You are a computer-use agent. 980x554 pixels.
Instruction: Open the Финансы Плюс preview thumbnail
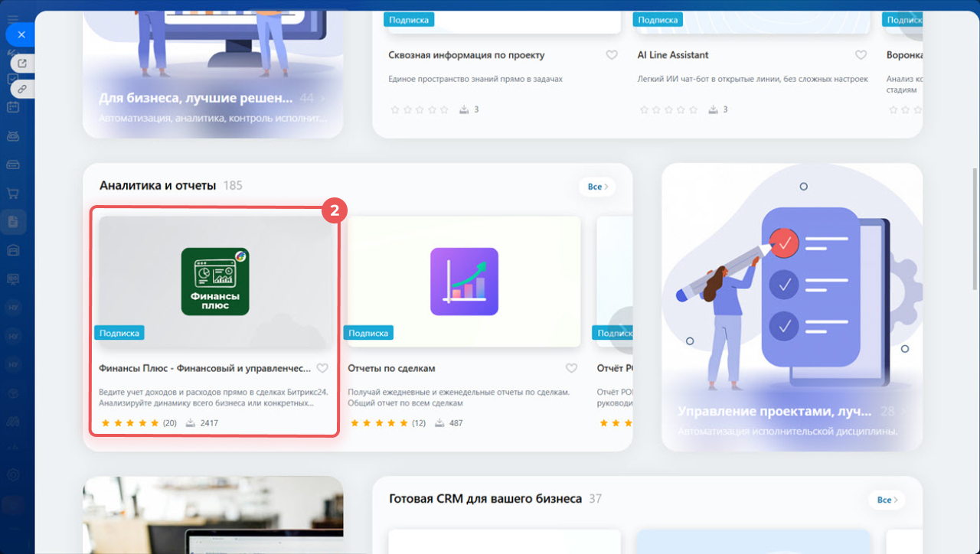coord(215,281)
